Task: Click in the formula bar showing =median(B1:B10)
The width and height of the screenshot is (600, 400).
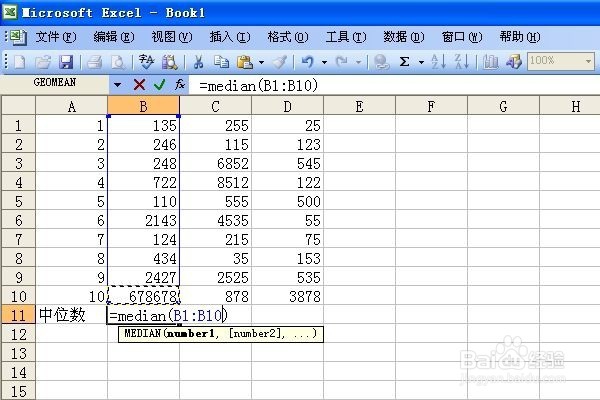Action: [394, 85]
